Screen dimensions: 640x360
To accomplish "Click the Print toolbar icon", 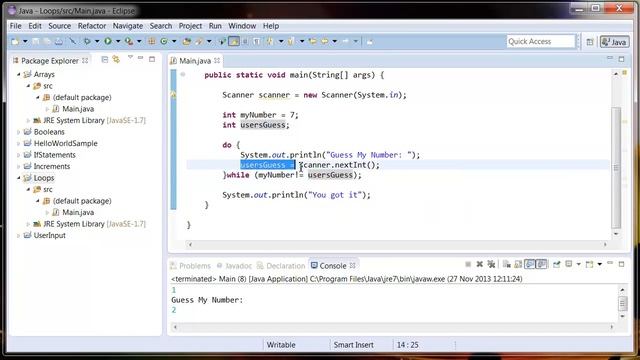I will [x=59, y=42].
